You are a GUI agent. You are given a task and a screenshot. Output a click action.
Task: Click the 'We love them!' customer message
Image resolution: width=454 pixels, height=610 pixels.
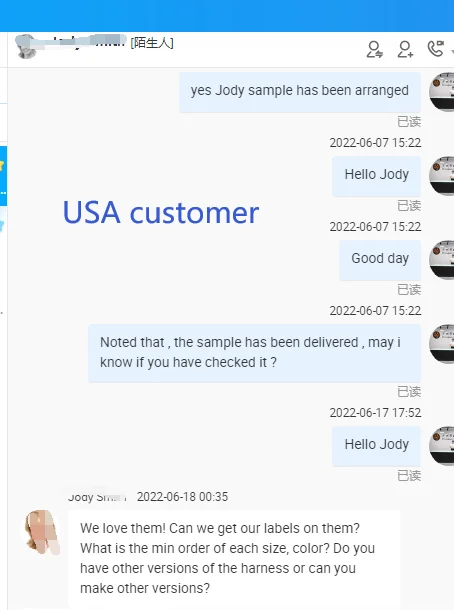pyautogui.click(x=234, y=559)
